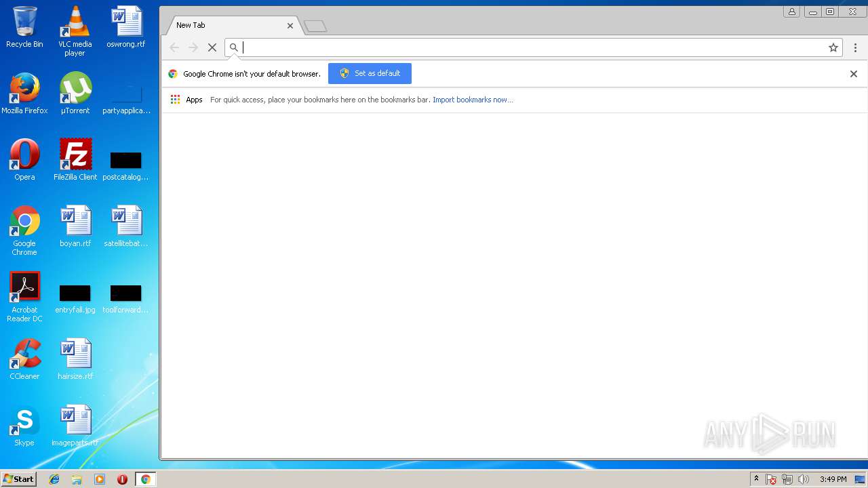Select the imageparts.rtf document

75,426
